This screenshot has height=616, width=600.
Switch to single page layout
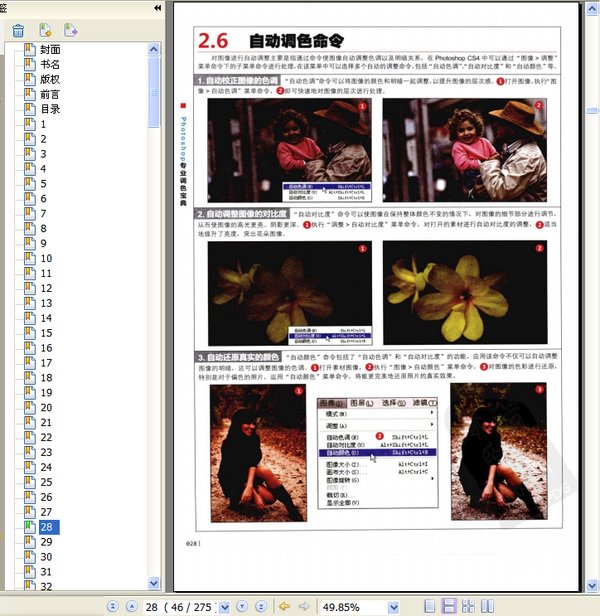click(429, 606)
